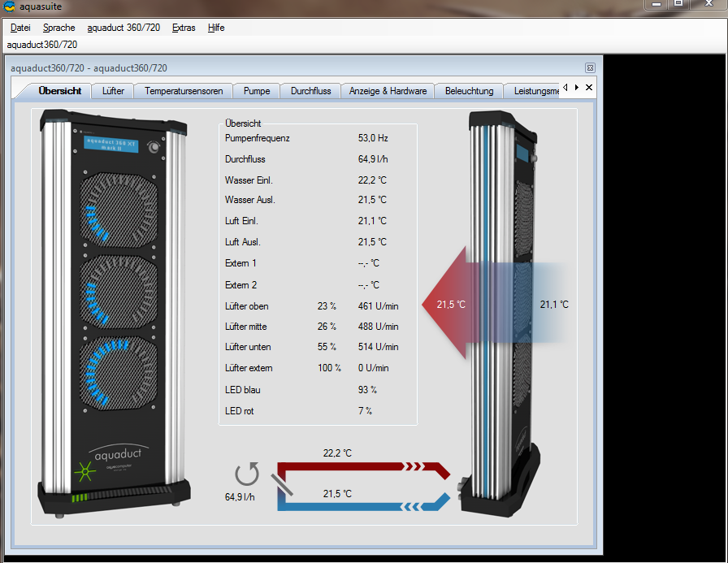Click the front view aquaduct device image
Image resolution: width=728 pixels, height=563 pixels.
[x=115, y=314]
